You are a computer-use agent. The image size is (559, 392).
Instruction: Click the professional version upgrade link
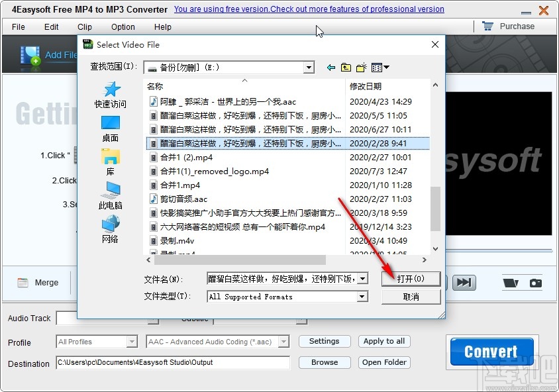(x=309, y=9)
